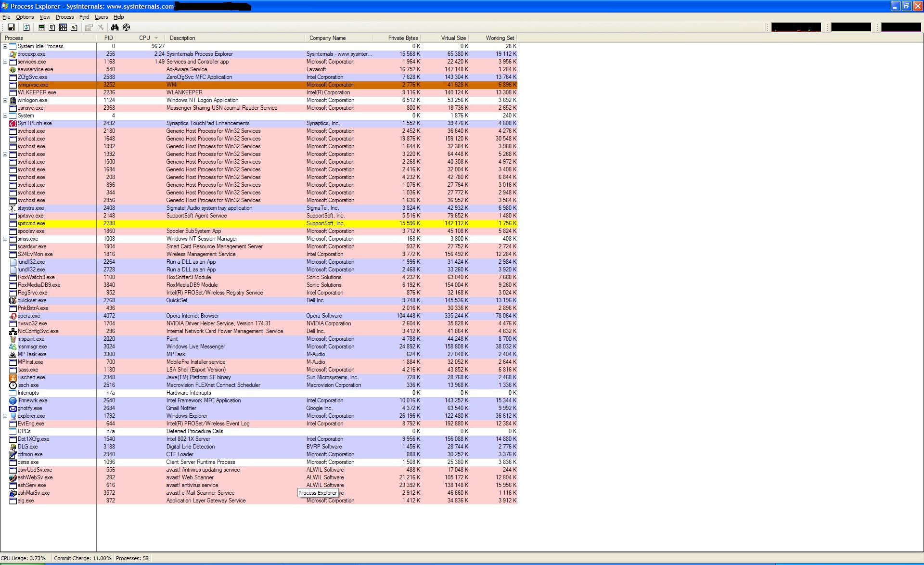
Task: Click the gnotify.exe Gmail envelope icon
Action: pos(13,408)
